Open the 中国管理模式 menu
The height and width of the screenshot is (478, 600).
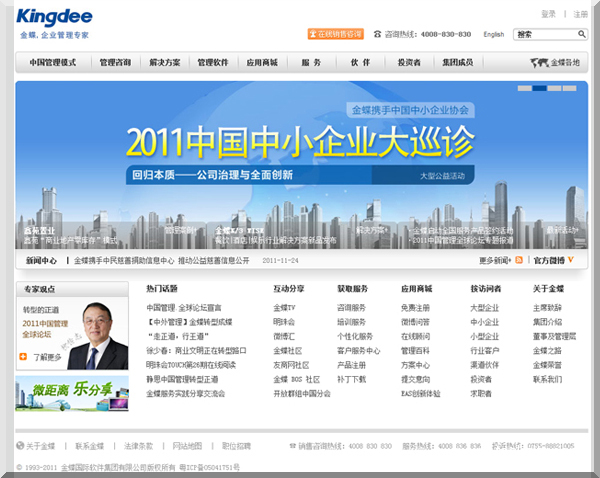point(53,62)
